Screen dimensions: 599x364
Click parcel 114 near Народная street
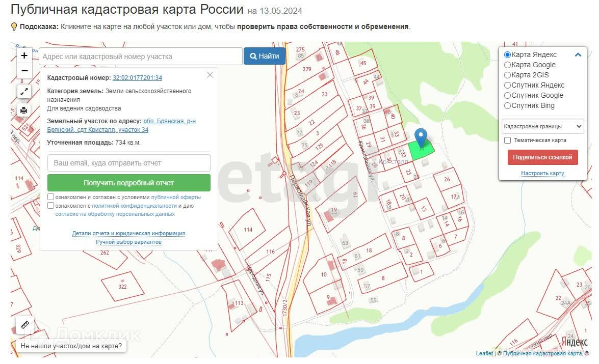(248, 229)
